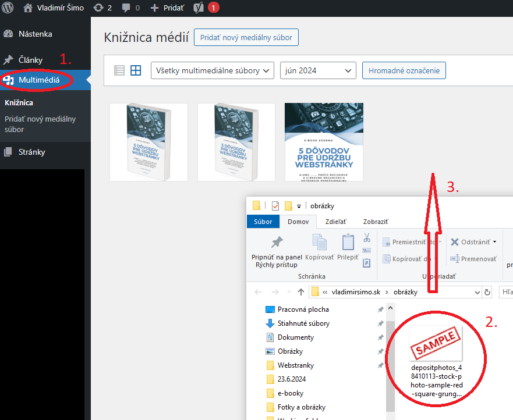This screenshot has height=420, width=513.
Task: Click the scissors cut icon in Explorer
Action: [x=367, y=237]
